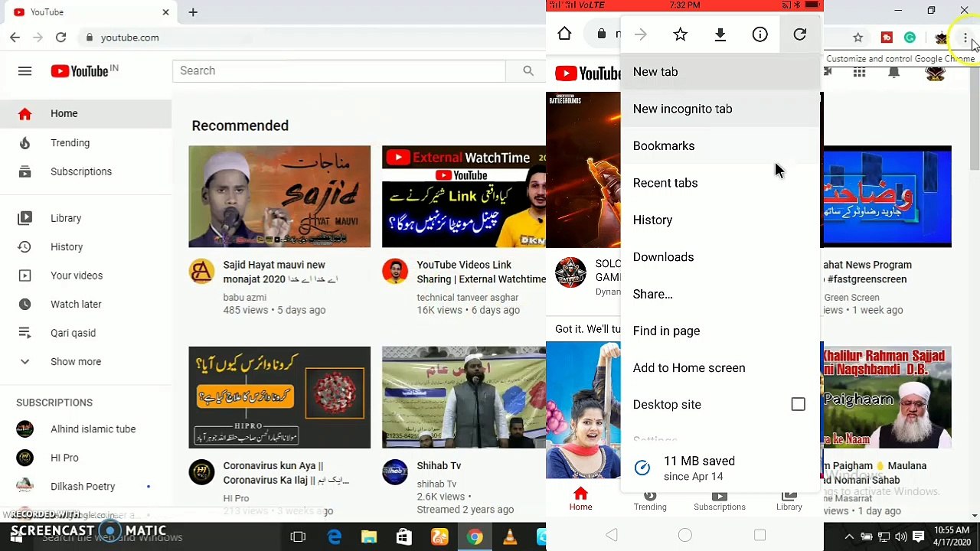The image size is (980, 551).
Task: Click the search magnifier button
Action: (528, 70)
